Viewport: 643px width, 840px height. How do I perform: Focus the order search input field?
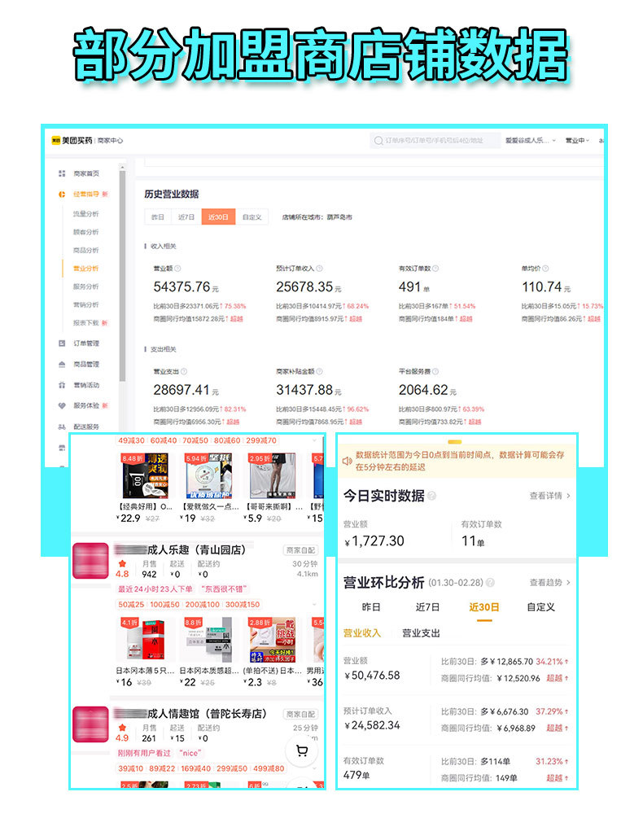tap(435, 140)
